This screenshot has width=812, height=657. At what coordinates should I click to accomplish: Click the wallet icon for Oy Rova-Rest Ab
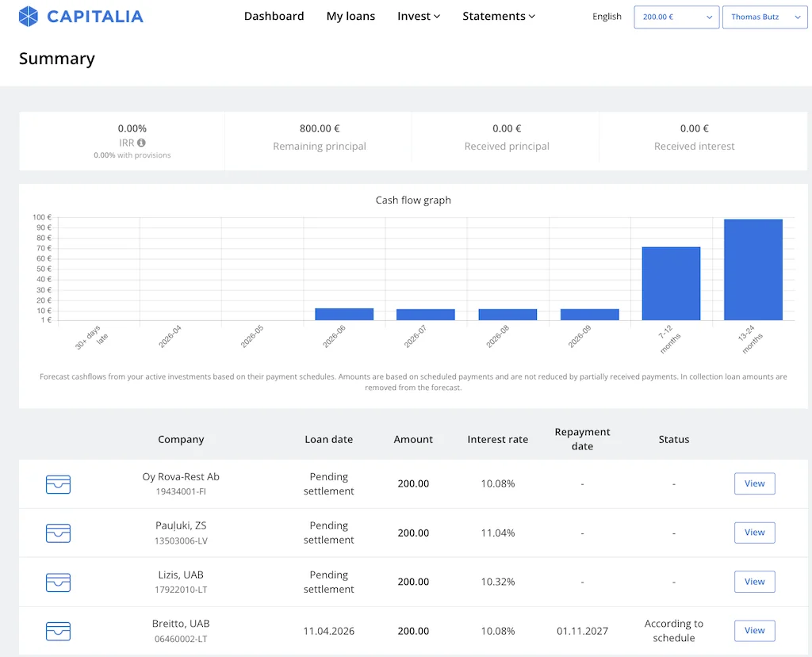pyautogui.click(x=58, y=484)
